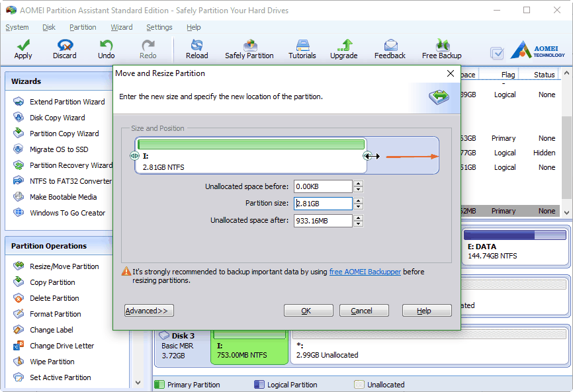Increase Unallocated space before with stepper

click(357, 184)
